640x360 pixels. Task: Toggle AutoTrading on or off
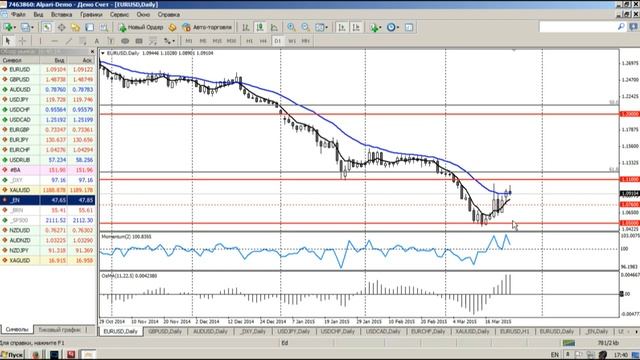(x=207, y=27)
